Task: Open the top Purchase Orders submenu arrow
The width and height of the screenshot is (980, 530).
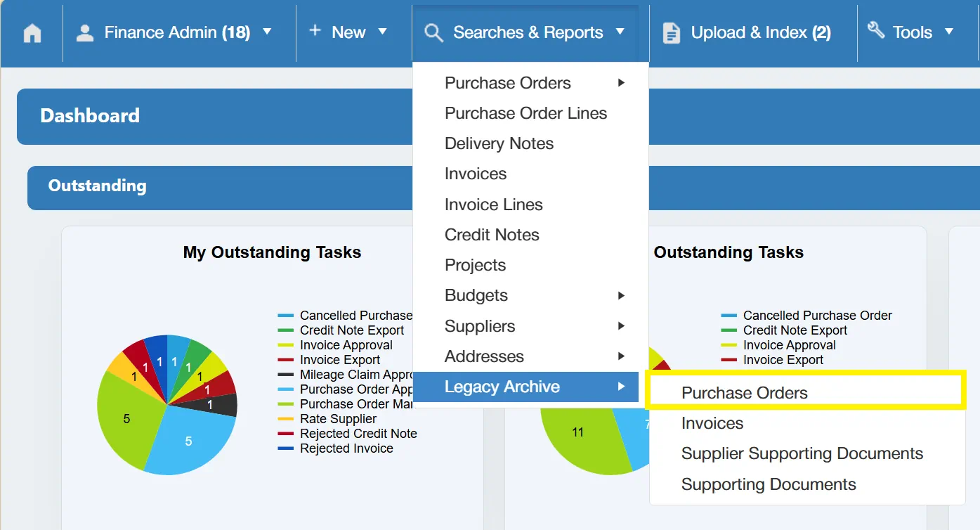Action: (621, 83)
